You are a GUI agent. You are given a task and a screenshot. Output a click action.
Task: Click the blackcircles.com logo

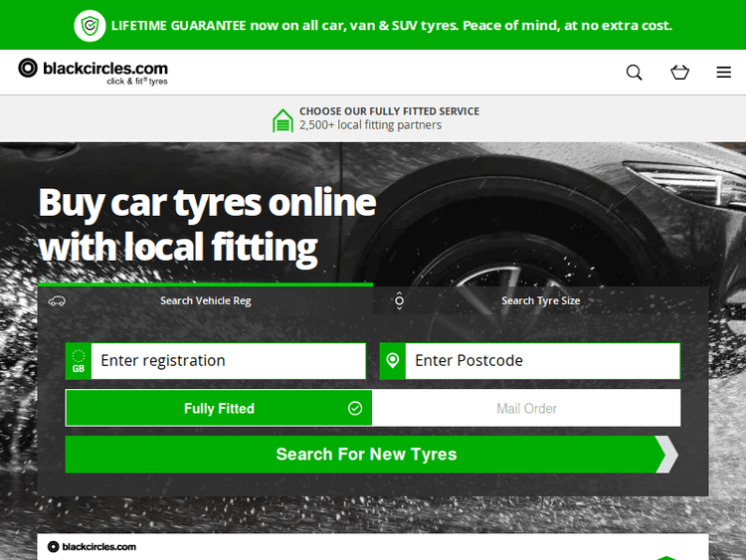(x=93, y=71)
